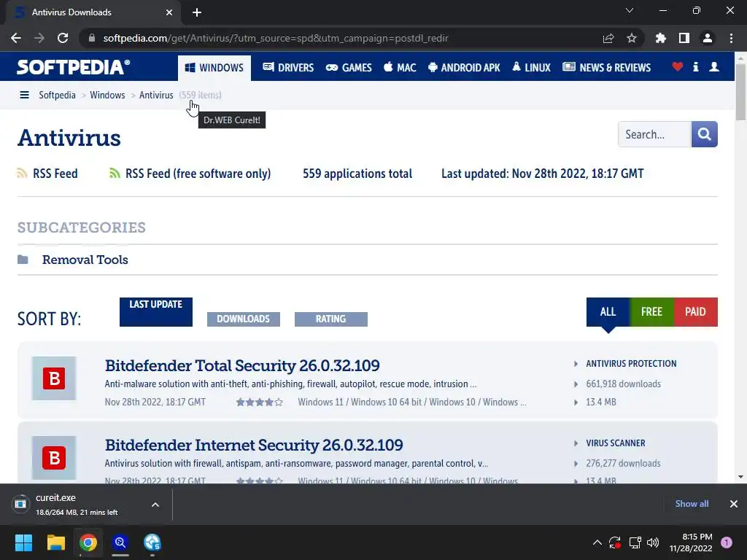The width and height of the screenshot is (747, 560).
Task: Open the taskbar clock and date
Action: (691, 542)
